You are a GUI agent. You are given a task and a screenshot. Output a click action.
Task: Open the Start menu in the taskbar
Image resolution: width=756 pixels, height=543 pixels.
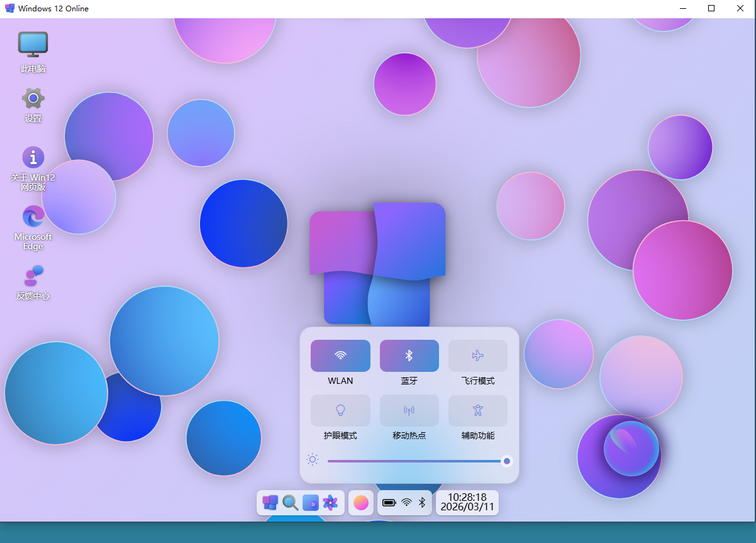click(270, 502)
